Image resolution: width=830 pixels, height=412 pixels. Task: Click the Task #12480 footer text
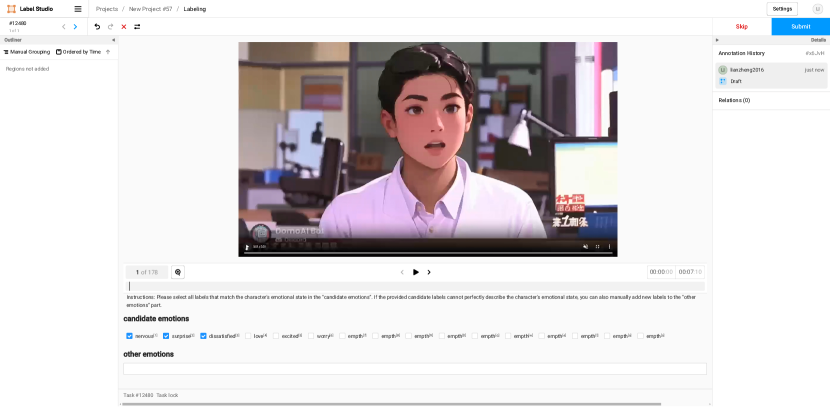(138, 395)
